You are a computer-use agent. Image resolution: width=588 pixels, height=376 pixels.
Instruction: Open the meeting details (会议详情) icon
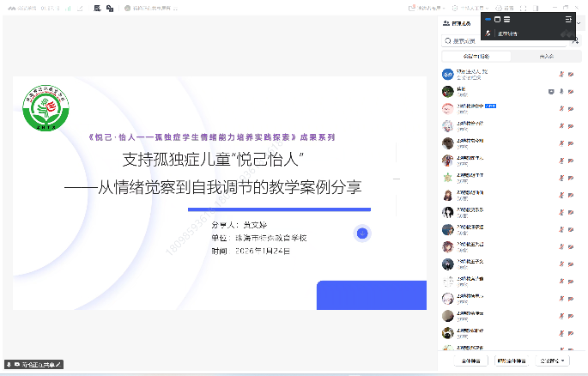tap(12, 9)
